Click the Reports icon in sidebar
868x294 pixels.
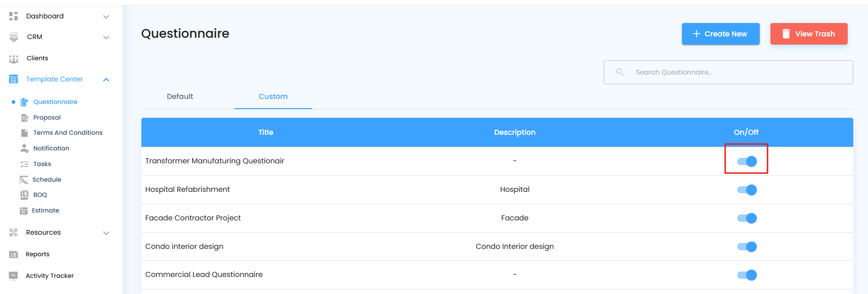[x=13, y=254]
